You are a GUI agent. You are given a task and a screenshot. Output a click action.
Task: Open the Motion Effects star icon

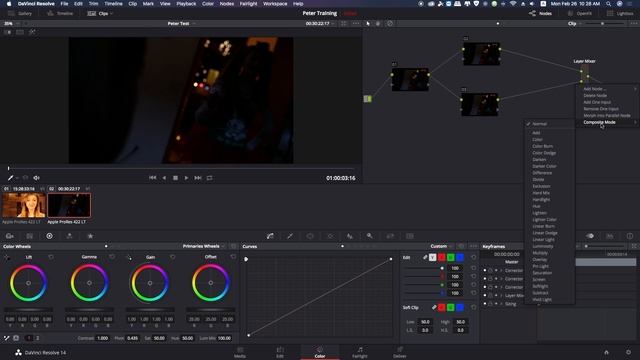pyautogui.click(x=90, y=236)
